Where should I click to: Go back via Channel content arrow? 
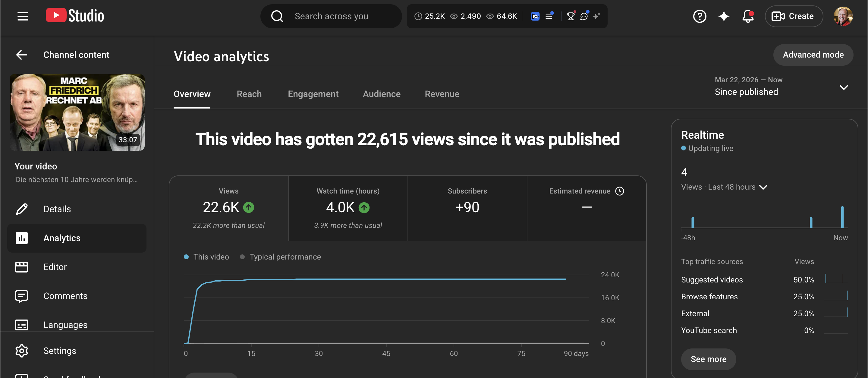click(x=22, y=55)
